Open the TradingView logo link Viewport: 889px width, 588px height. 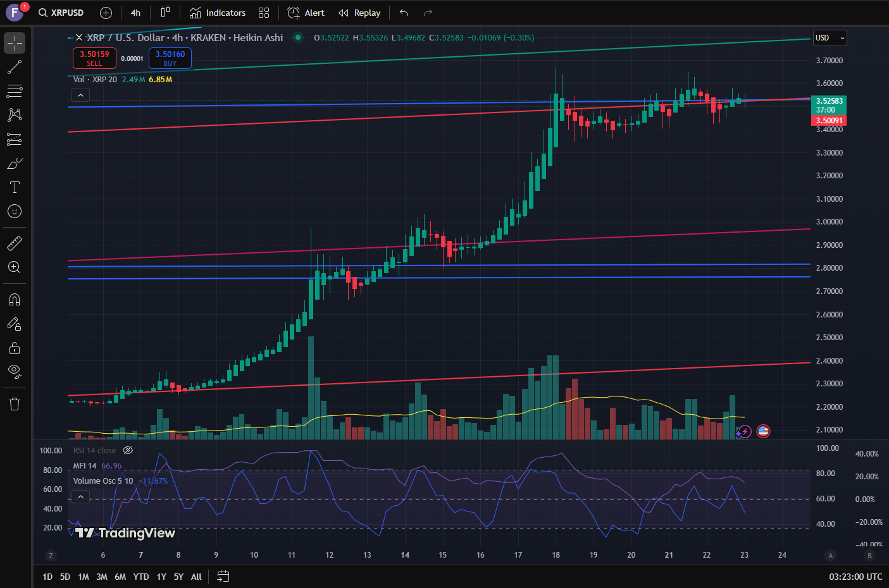(x=125, y=533)
